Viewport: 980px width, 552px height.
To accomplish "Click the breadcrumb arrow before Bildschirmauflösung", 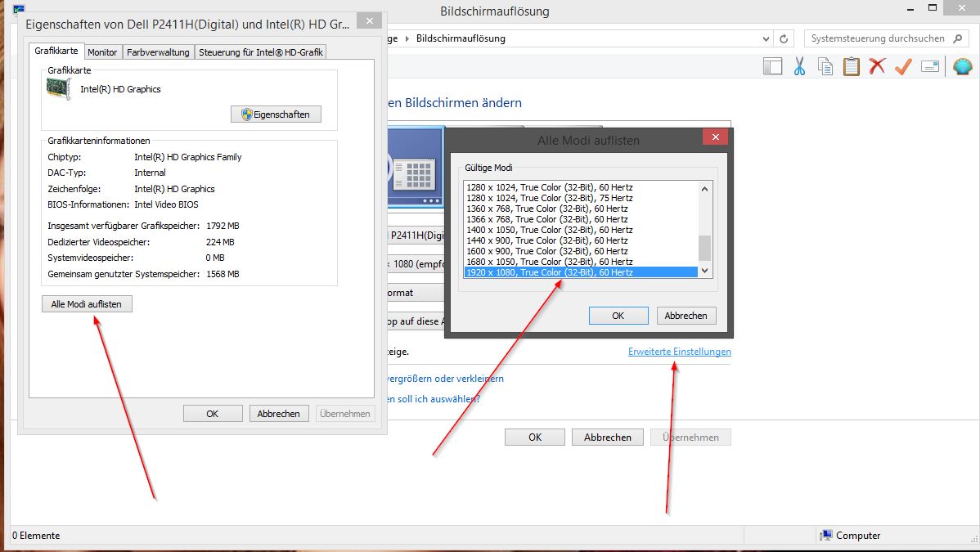I will tap(407, 38).
